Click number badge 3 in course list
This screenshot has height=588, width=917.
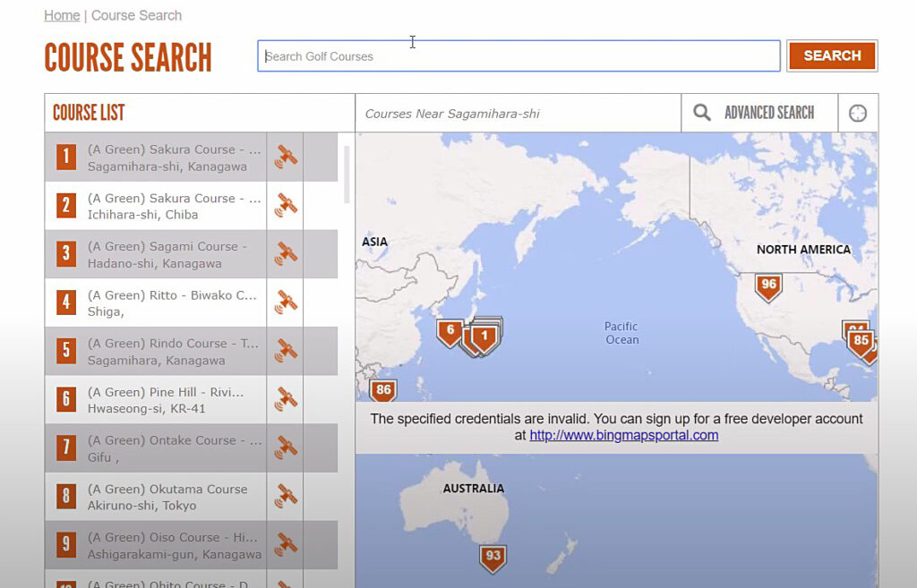pos(66,253)
